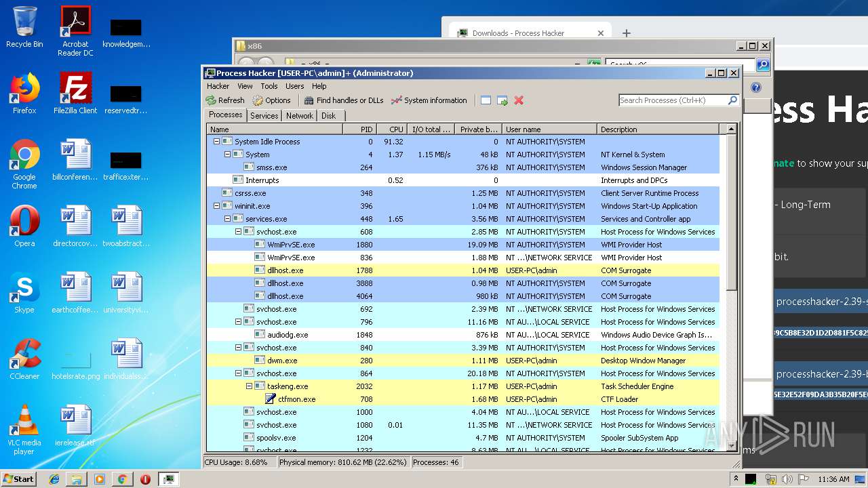Open the Hacker menu
868x488 pixels.
218,86
